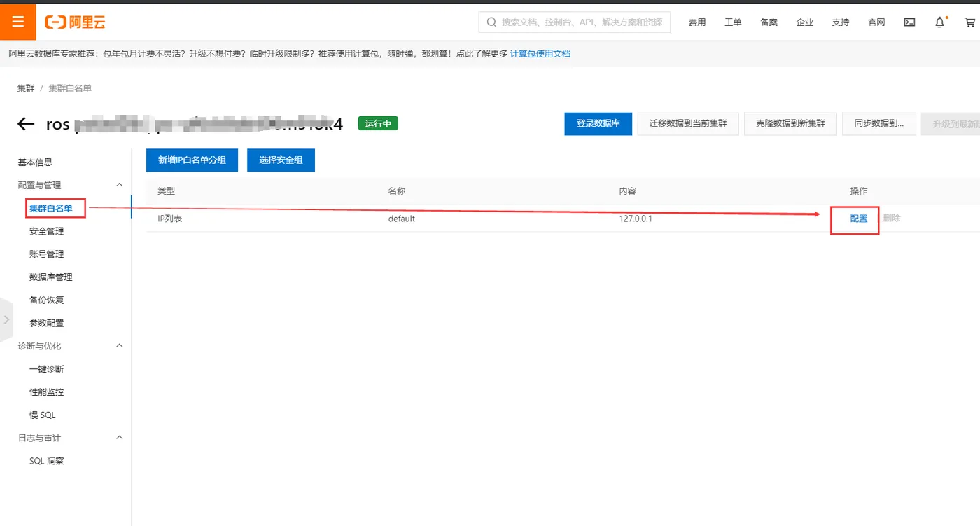Viewport: 980px width, 526px height.
Task: Click the Alibaba Cloud logo
Action: pyautogui.click(x=75, y=22)
